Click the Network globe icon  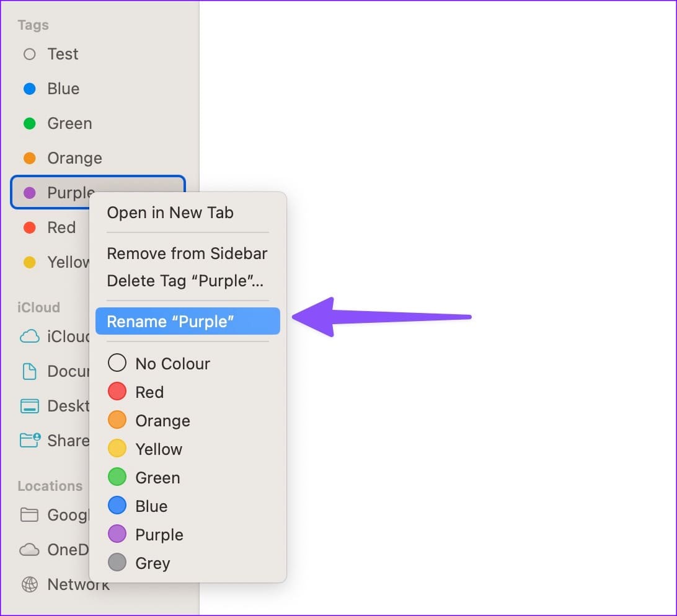coord(29,584)
